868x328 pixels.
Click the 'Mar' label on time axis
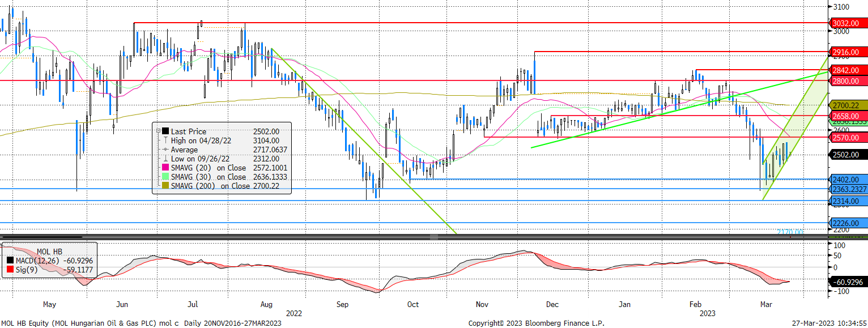coord(766,304)
